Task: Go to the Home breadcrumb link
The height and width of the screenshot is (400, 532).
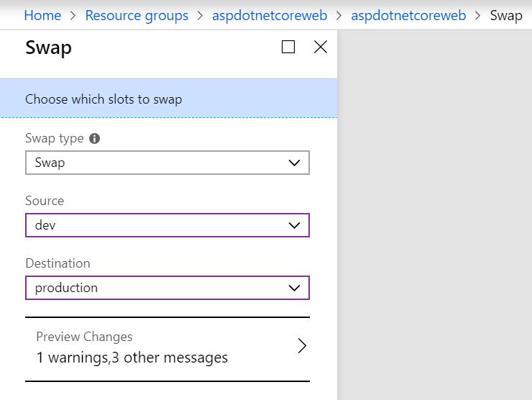Action: [x=42, y=15]
